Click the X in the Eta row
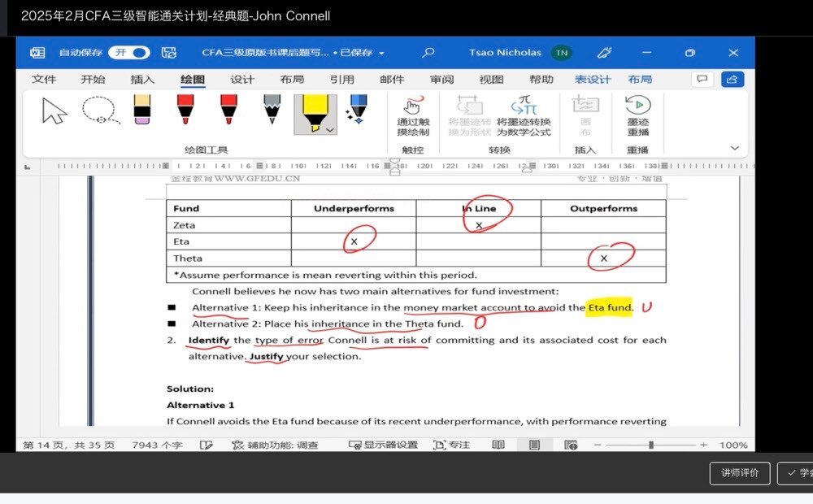813x504 pixels. point(354,241)
